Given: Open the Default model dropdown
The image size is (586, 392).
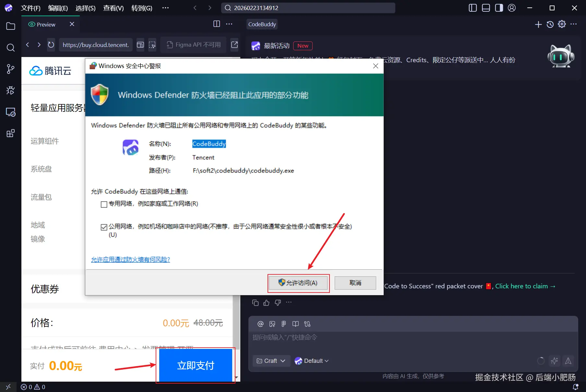Looking at the screenshot, I should (x=312, y=361).
